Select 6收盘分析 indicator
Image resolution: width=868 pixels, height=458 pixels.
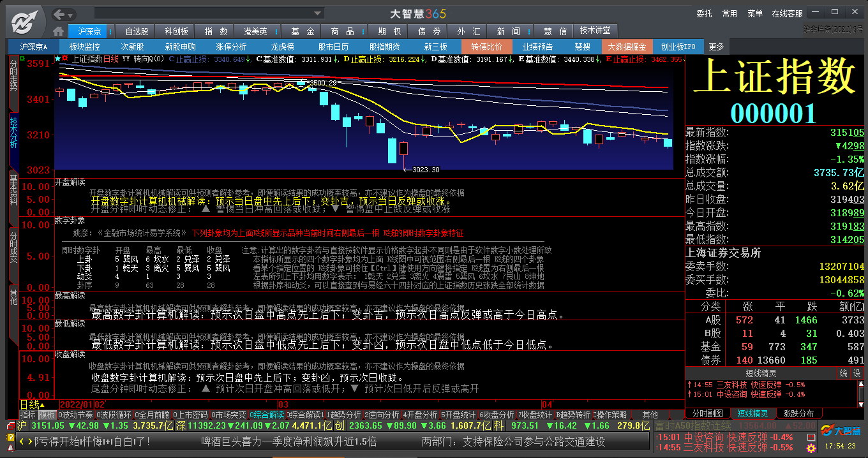[497, 415]
